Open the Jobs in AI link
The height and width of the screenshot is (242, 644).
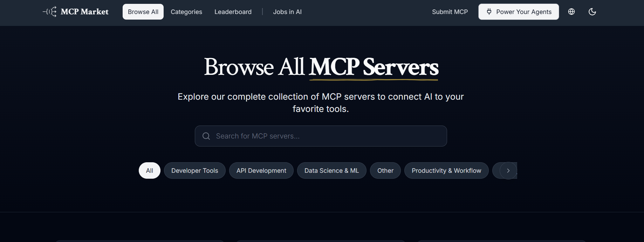point(287,12)
